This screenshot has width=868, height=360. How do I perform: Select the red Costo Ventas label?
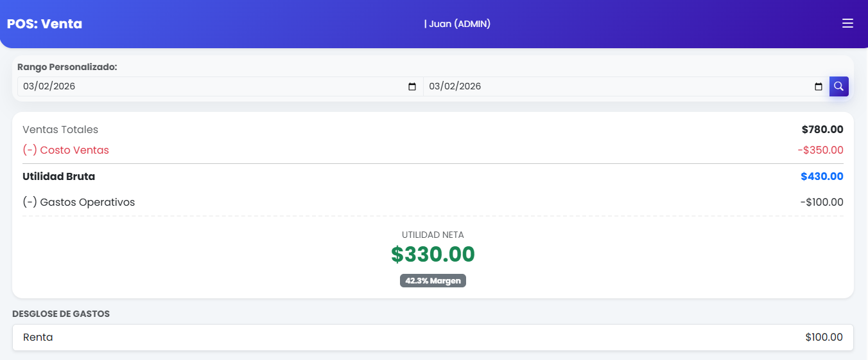pyautogui.click(x=65, y=150)
